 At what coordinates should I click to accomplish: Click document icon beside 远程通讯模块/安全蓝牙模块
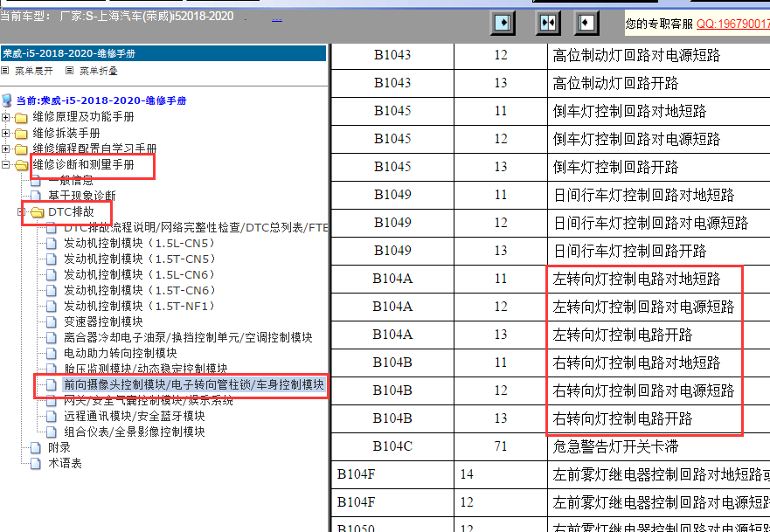[51, 416]
